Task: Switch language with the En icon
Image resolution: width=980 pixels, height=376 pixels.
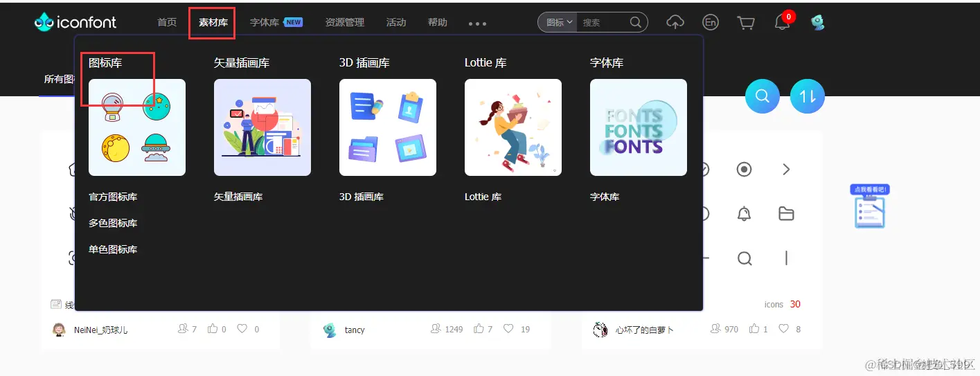Action: (710, 22)
